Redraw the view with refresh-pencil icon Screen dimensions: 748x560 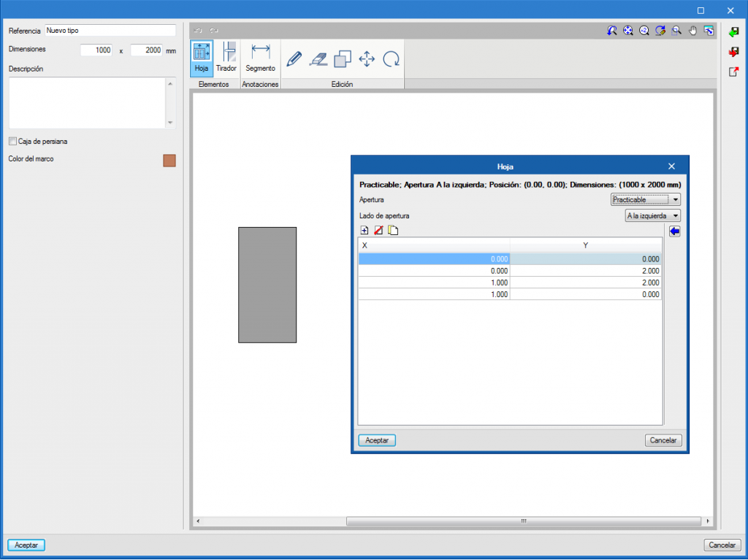660,31
